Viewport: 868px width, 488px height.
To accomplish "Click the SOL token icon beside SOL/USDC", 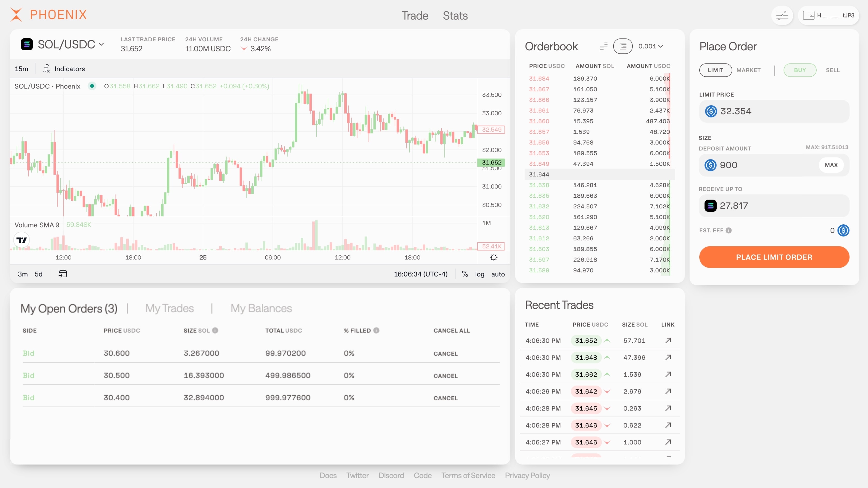I will pyautogui.click(x=27, y=44).
